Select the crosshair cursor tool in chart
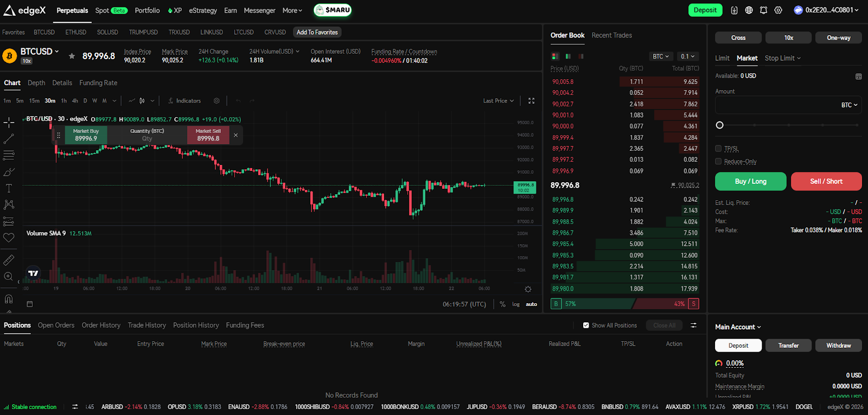 click(9, 122)
